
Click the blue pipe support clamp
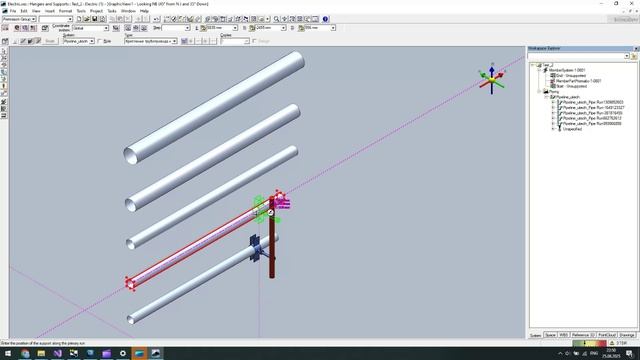coord(255,248)
